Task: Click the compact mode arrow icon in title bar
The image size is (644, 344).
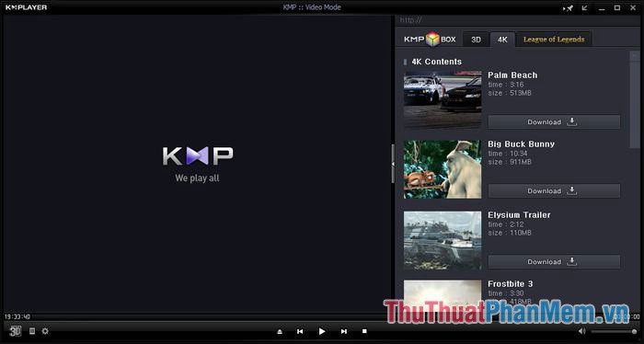Action: [x=585, y=7]
